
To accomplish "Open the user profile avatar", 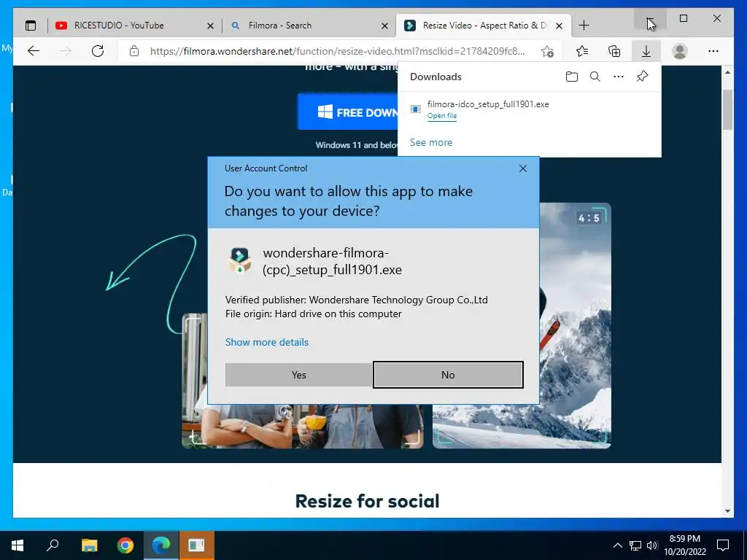I will (680, 51).
